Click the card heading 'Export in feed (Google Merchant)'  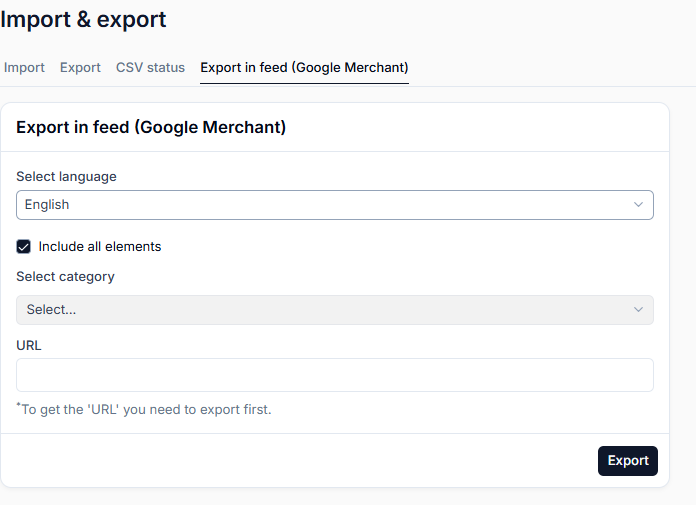[151, 127]
